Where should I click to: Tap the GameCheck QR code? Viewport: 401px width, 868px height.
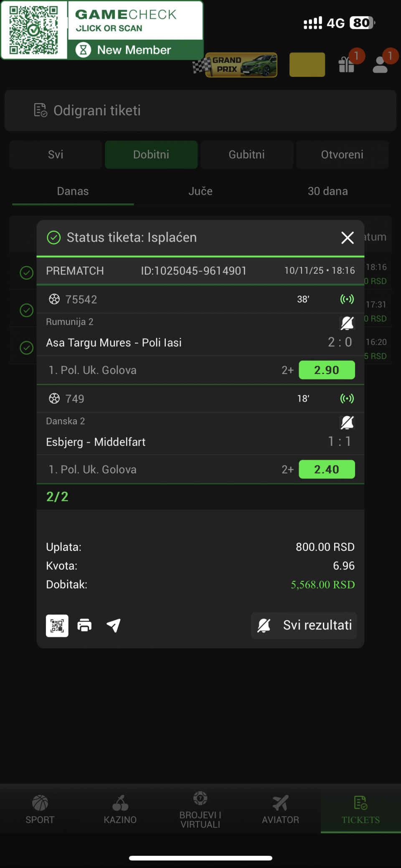coord(34,30)
